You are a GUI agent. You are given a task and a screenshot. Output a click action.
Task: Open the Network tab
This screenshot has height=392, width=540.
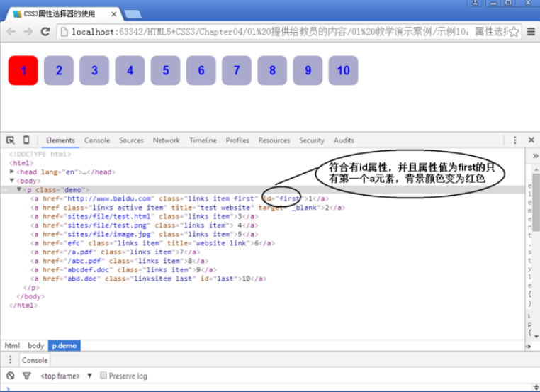click(x=167, y=140)
